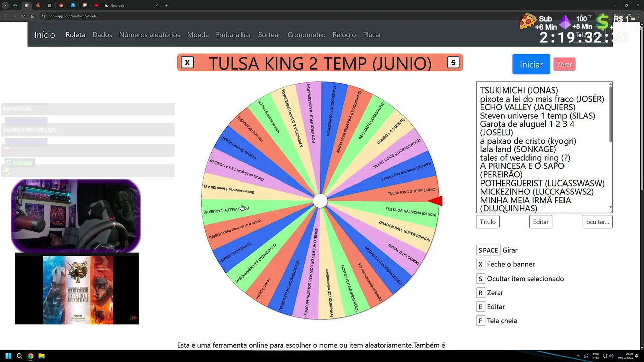Open Relógio in the navigation bar

(x=344, y=35)
